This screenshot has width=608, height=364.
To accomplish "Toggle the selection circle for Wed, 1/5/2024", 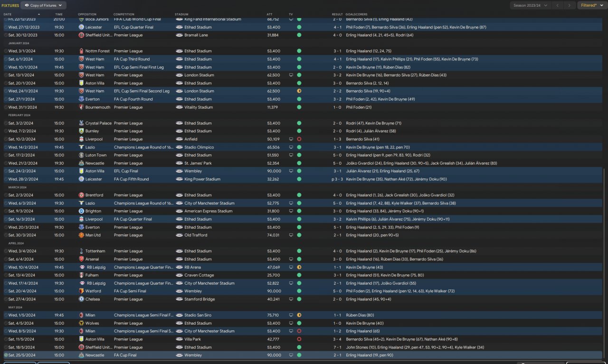I will click(6, 315).
